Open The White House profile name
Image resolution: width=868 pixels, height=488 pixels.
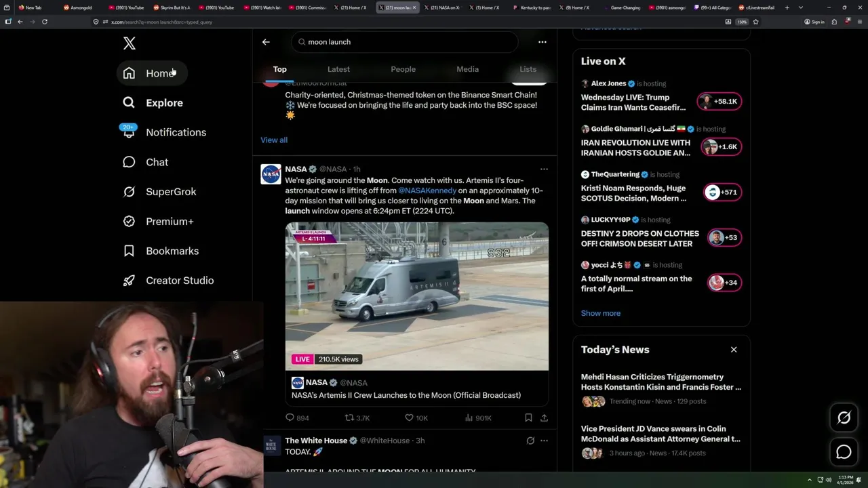click(316, 441)
